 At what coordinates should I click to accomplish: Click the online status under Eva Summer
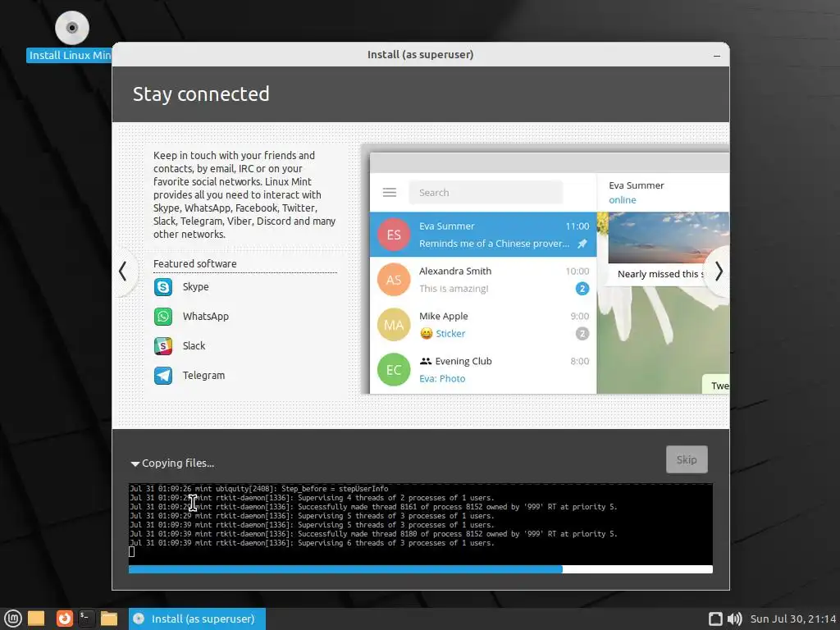click(623, 200)
